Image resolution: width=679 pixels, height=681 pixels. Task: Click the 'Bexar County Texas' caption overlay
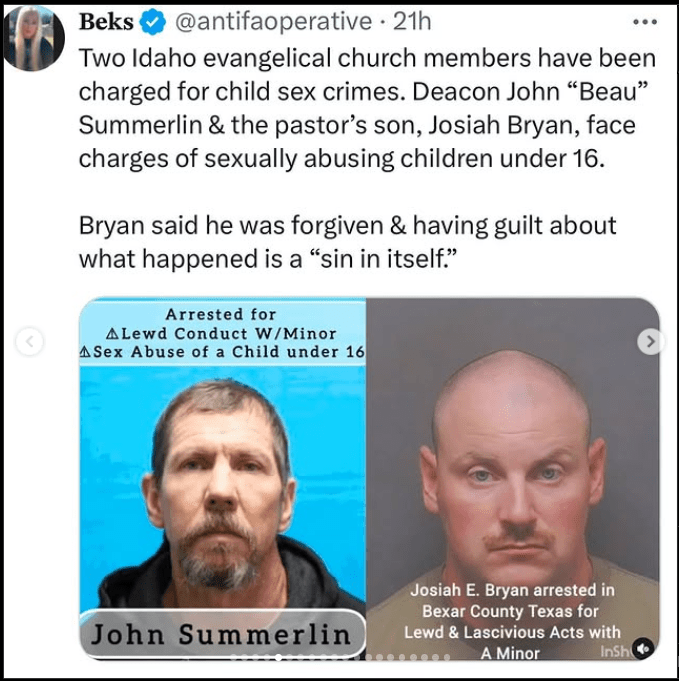tap(512, 621)
